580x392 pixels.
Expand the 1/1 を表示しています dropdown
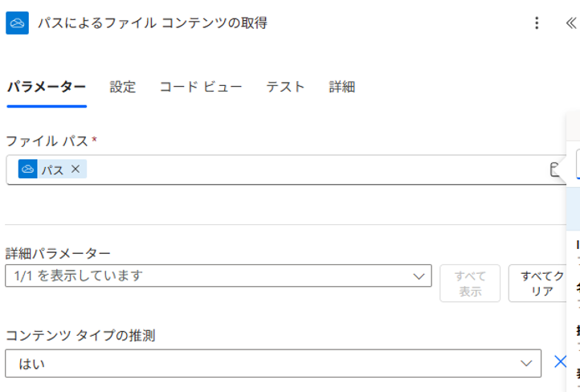(217, 276)
